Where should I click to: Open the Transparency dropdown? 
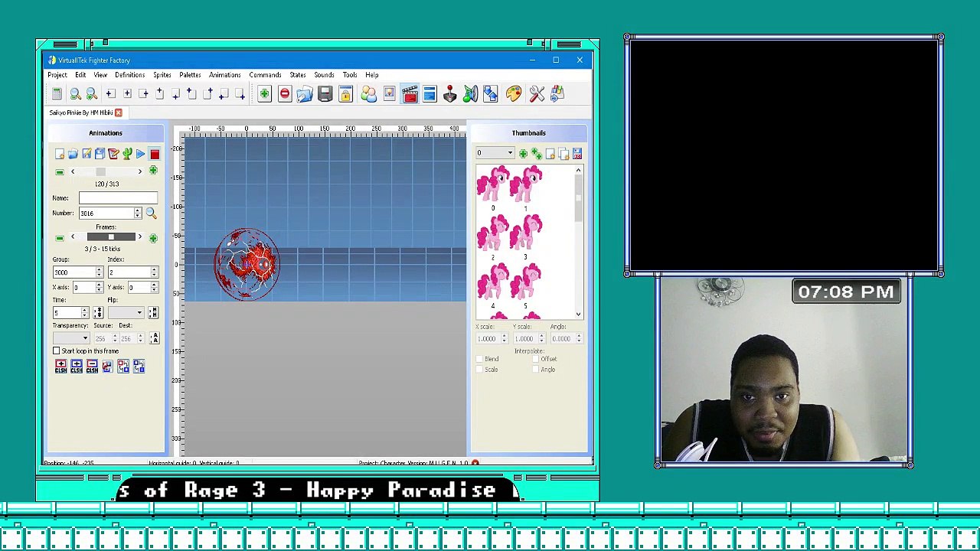tap(71, 338)
